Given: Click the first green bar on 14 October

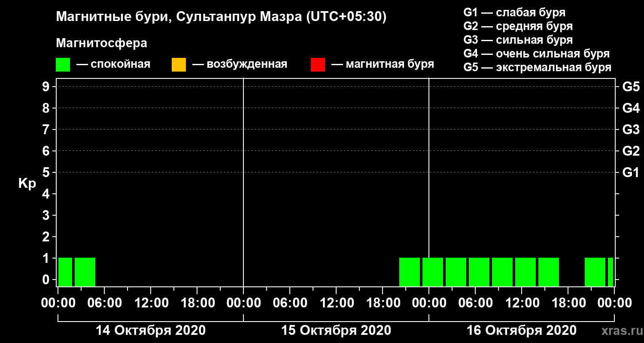Looking at the screenshot, I should click(x=65, y=272).
